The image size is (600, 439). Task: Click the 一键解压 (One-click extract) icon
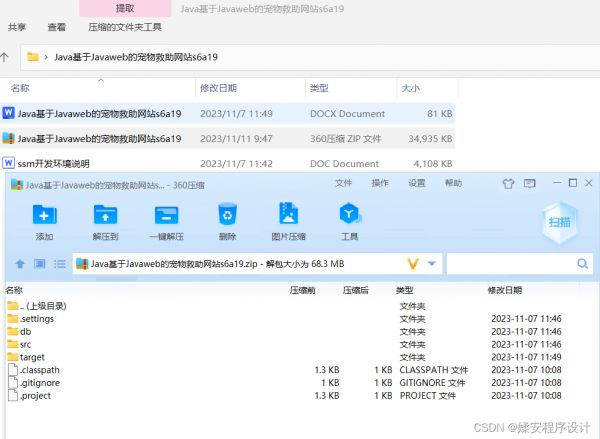pyautogui.click(x=166, y=215)
